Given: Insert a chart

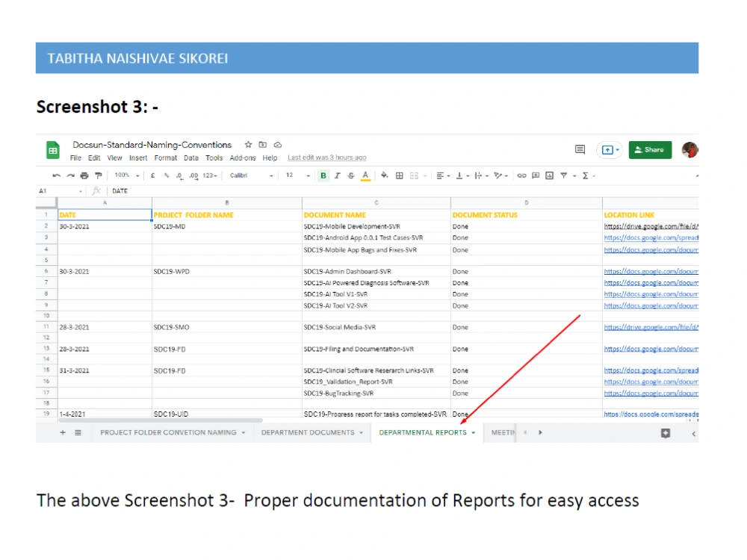Looking at the screenshot, I should (549, 175).
